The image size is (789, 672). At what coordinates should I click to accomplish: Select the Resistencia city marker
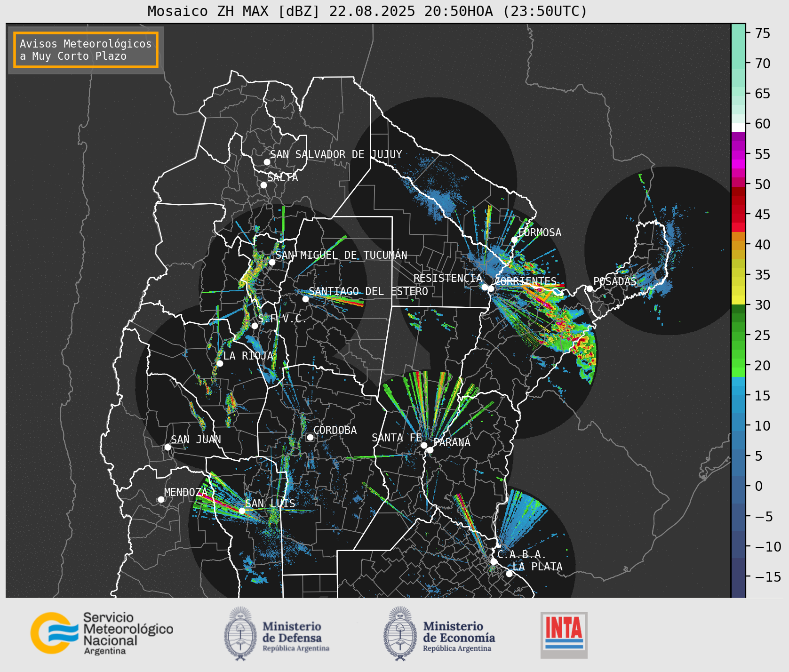click(x=485, y=287)
